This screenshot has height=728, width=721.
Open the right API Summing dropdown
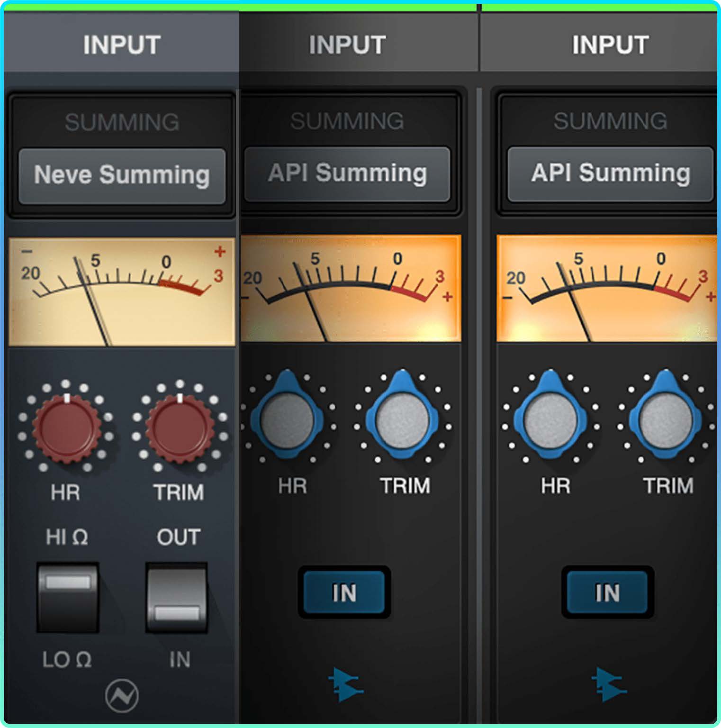(610, 173)
